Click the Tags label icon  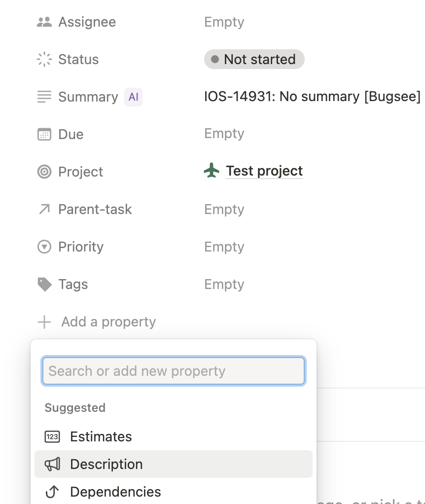tap(44, 285)
